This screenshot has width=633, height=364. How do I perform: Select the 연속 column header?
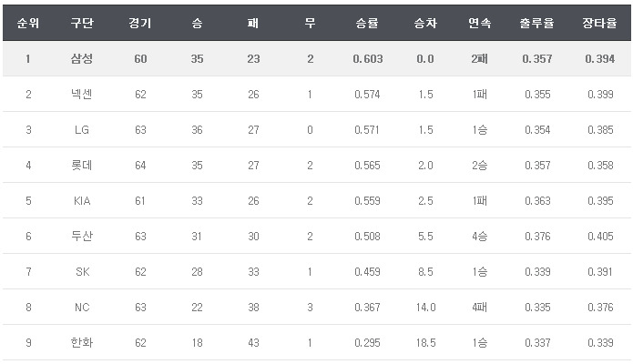coord(479,23)
